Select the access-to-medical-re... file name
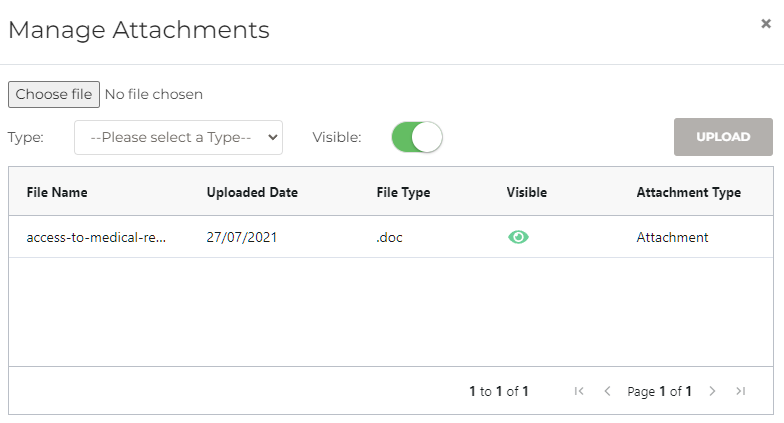 point(96,237)
